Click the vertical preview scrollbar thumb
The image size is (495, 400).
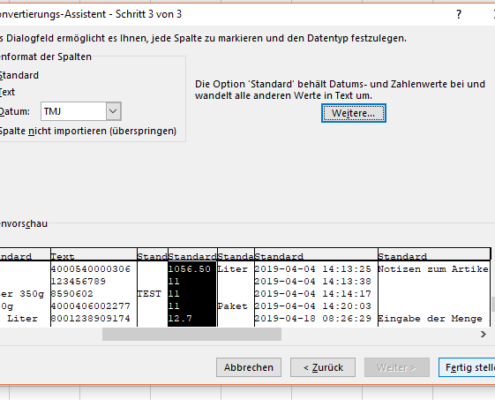[493, 304]
